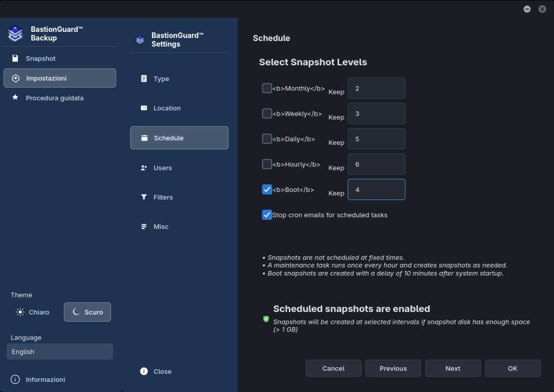Minimize the window with the title bar button
Viewport: 554px width, 392px height.
(527, 9)
